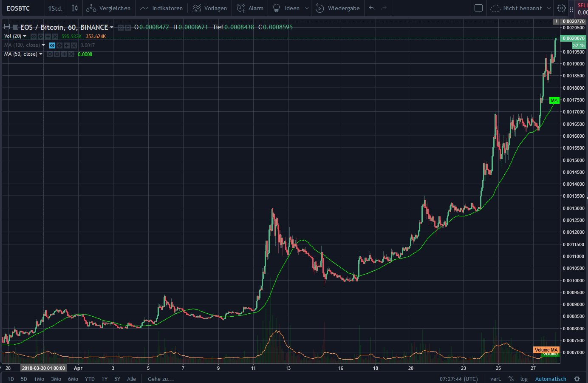Open the Gehe zu... go to date dialog
The image size is (588, 383).
(161, 379)
